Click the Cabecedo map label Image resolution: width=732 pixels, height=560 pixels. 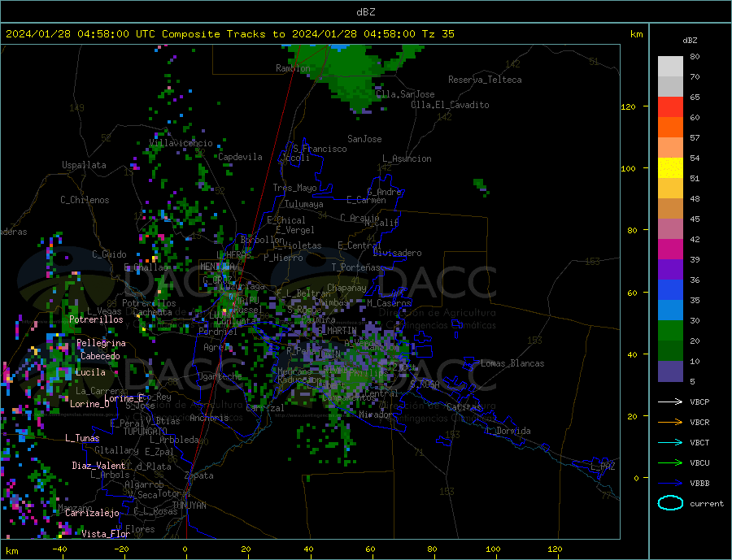(100, 356)
